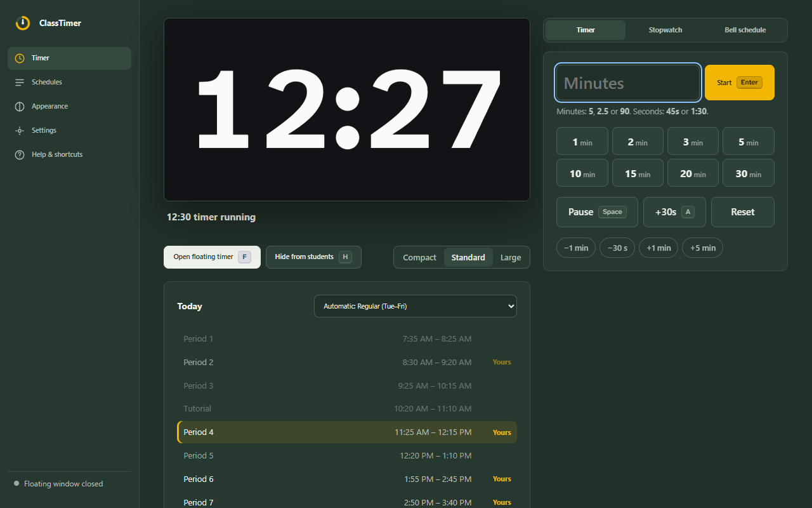Switch to the Stopwatch tab
This screenshot has height=508, width=812.
click(x=665, y=30)
